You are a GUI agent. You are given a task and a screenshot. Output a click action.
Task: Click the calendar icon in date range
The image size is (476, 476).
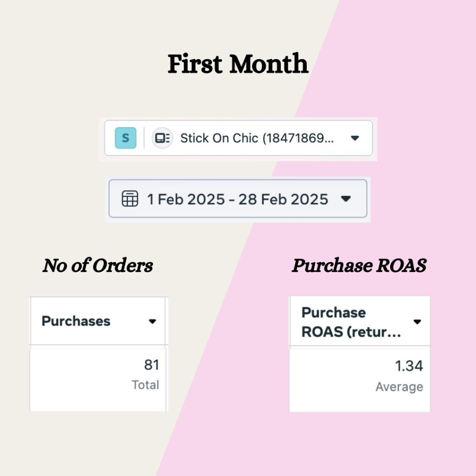130,199
